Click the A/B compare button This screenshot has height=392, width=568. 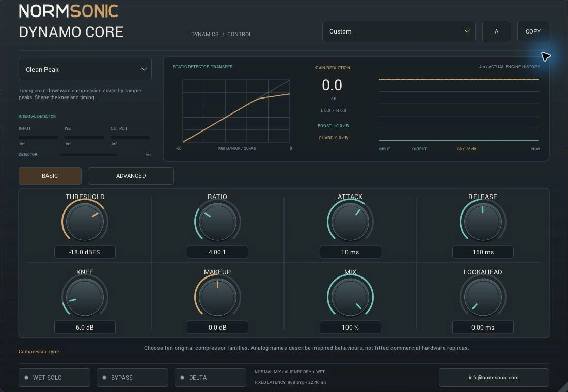496,31
